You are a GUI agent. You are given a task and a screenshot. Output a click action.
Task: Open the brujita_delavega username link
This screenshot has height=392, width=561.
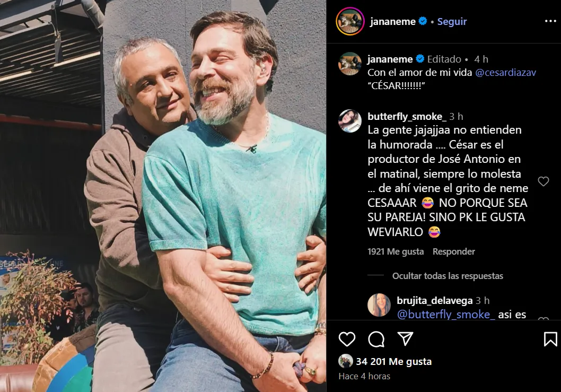(434, 300)
